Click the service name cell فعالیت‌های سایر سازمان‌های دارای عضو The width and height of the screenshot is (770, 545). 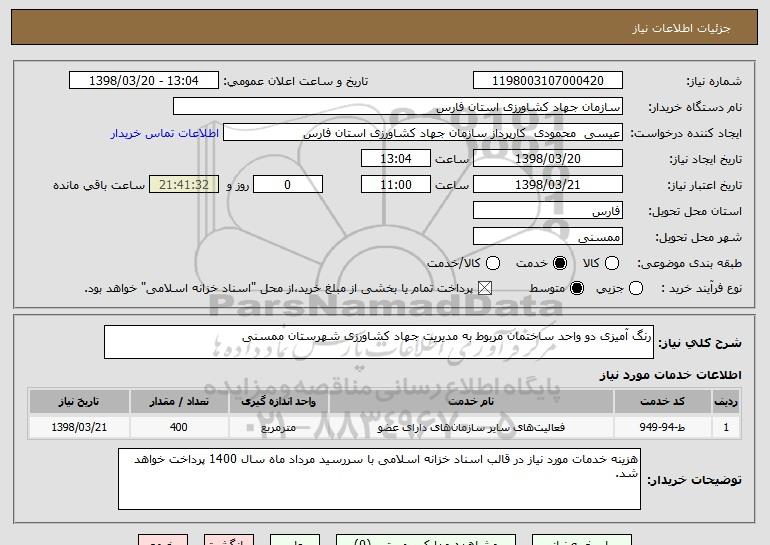click(471, 427)
